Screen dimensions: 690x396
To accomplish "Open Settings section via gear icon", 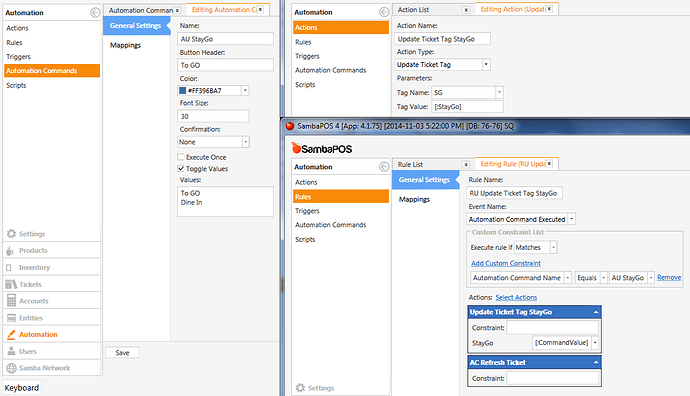I will (x=11, y=234).
